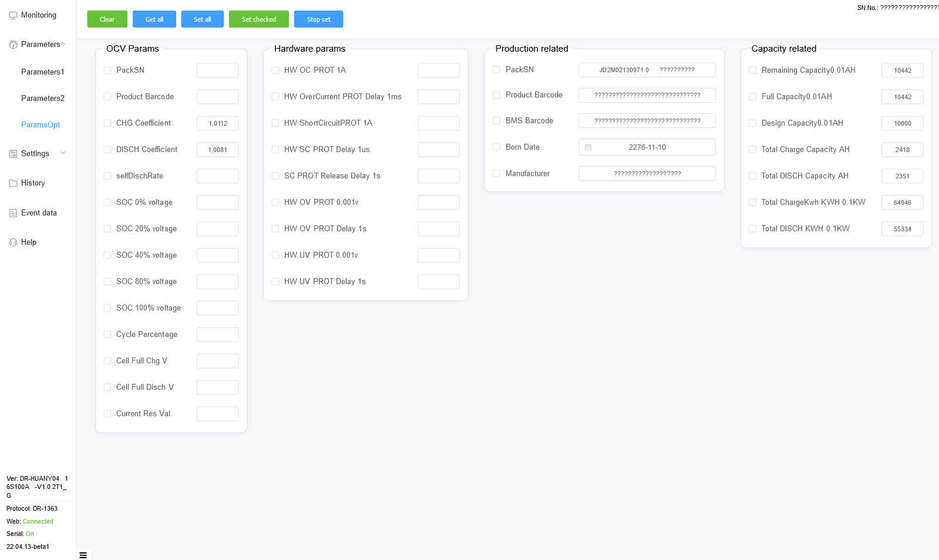The image size is (939, 560).
Task: Click the Web Connected status text
Action: point(30,521)
